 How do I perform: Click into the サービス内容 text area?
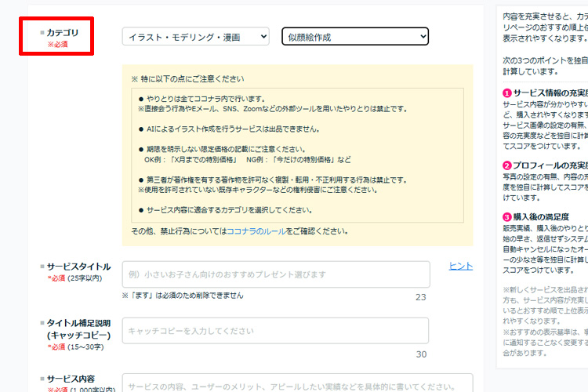(x=276, y=384)
